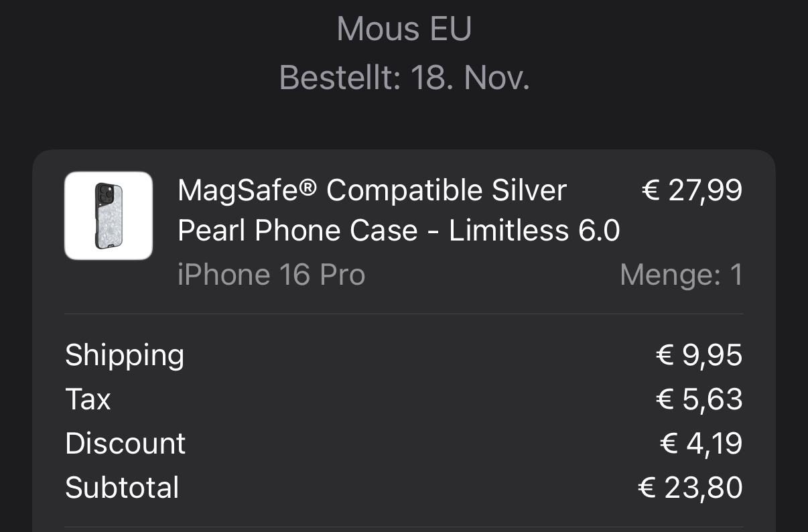Select the € 5,63 tax amount

click(699, 399)
